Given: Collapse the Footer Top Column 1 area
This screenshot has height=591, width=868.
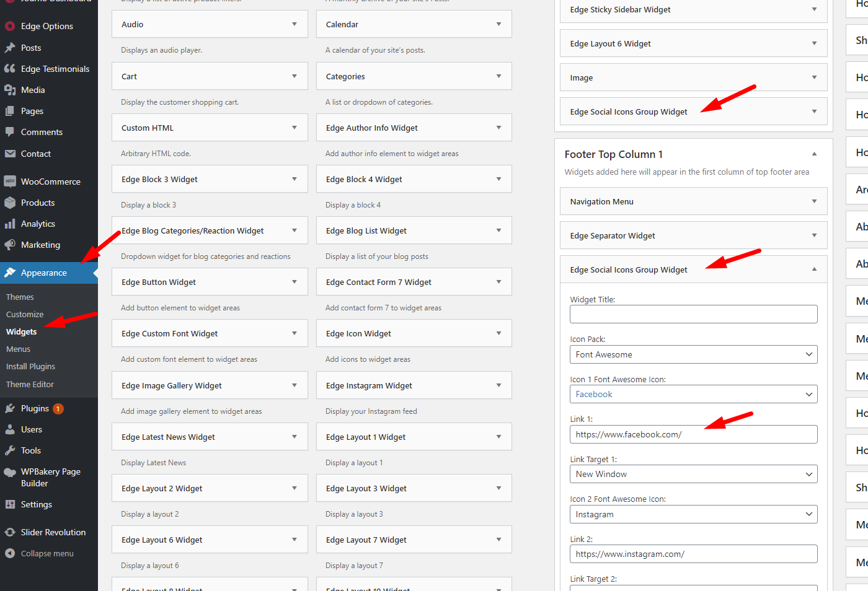Looking at the screenshot, I should pos(814,154).
